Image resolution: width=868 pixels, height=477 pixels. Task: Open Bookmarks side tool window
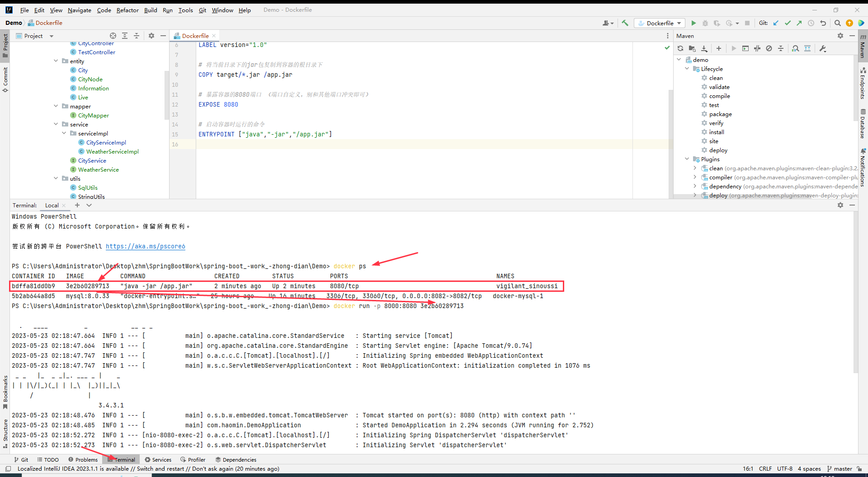[5, 392]
